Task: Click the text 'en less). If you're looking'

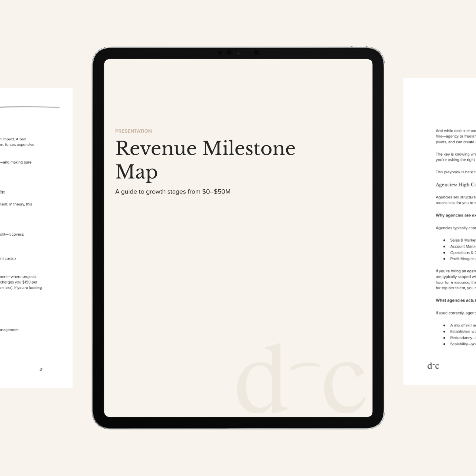Action: [21, 288]
